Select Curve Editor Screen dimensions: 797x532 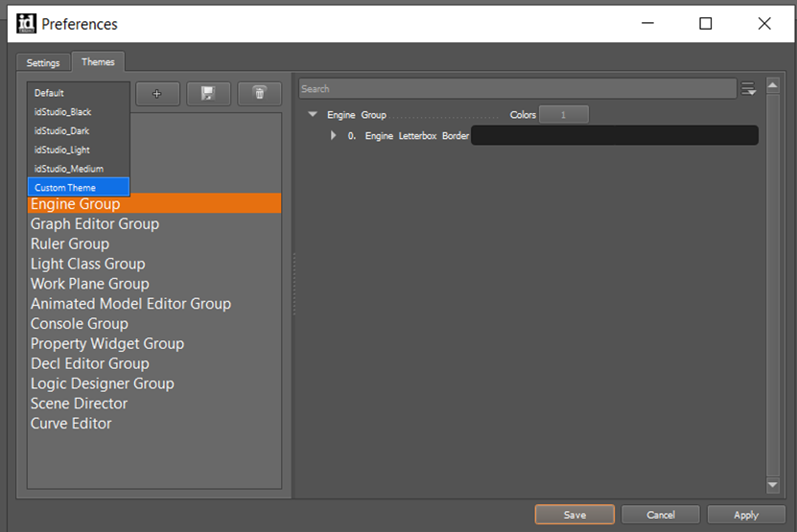click(154, 424)
